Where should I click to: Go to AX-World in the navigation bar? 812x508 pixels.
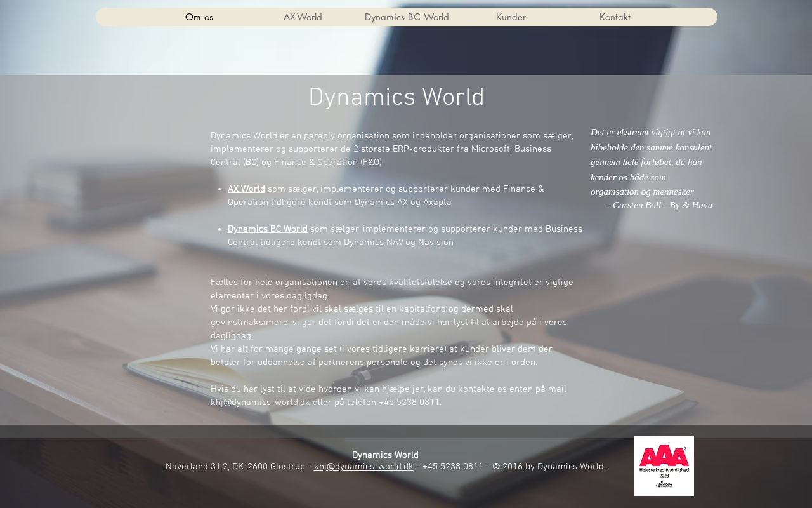click(x=303, y=17)
